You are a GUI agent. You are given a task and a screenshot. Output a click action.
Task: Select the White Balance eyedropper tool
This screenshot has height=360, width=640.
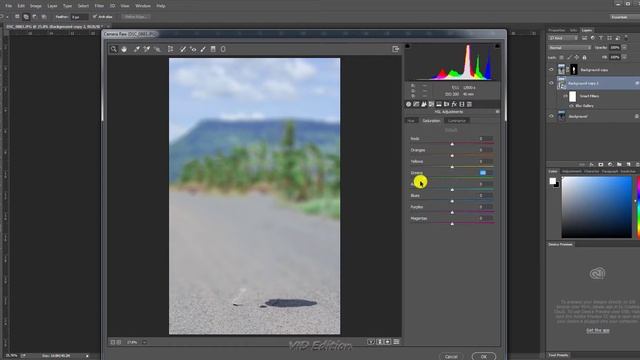point(137,49)
